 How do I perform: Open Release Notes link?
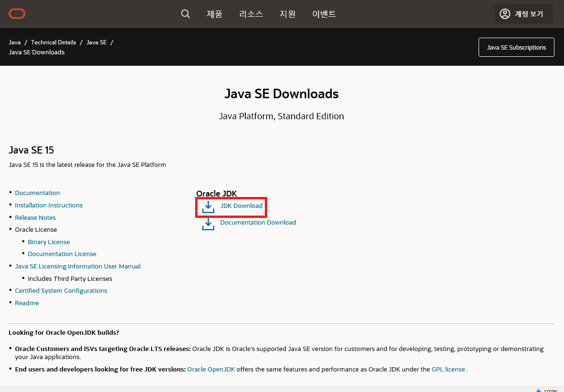(35, 217)
